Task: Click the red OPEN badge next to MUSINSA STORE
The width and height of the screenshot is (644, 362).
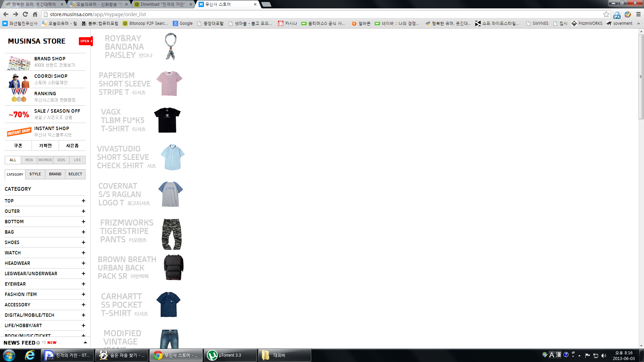Action: click(86, 41)
